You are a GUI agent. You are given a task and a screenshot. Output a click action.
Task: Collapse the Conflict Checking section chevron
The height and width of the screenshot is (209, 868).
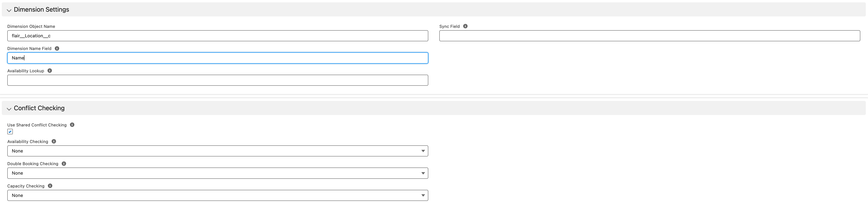pyautogui.click(x=9, y=109)
